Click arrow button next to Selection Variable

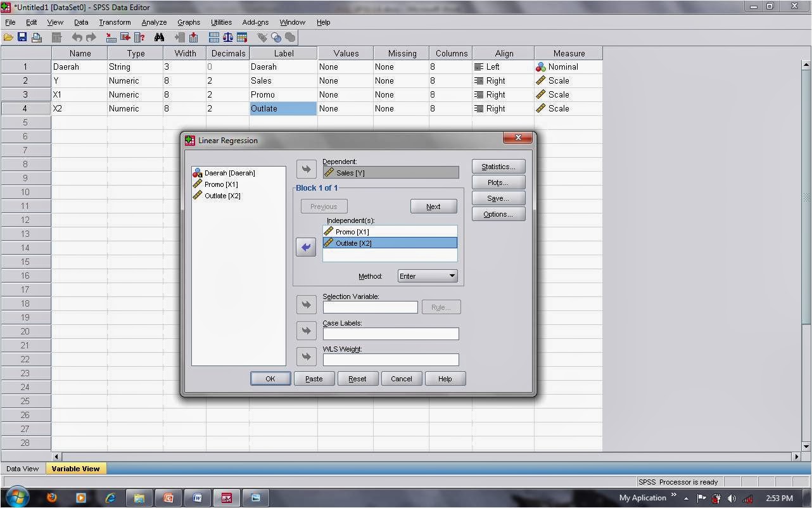pyautogui.click(x=307, y=305)
